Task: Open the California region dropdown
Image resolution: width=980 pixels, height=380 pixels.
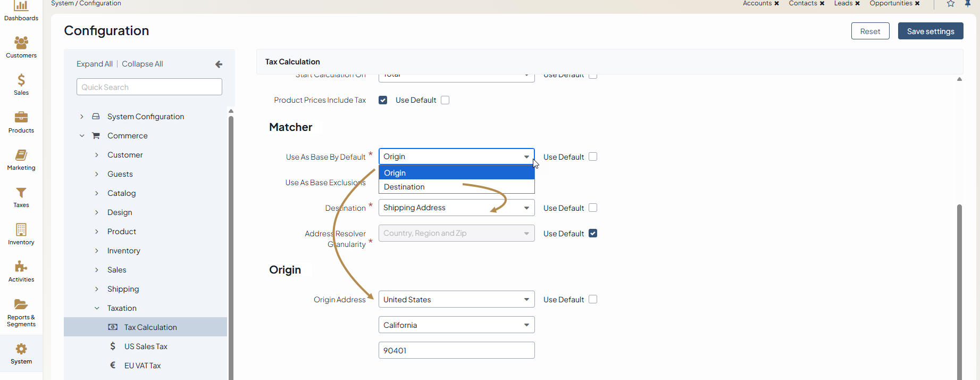Action: [456, 325]
